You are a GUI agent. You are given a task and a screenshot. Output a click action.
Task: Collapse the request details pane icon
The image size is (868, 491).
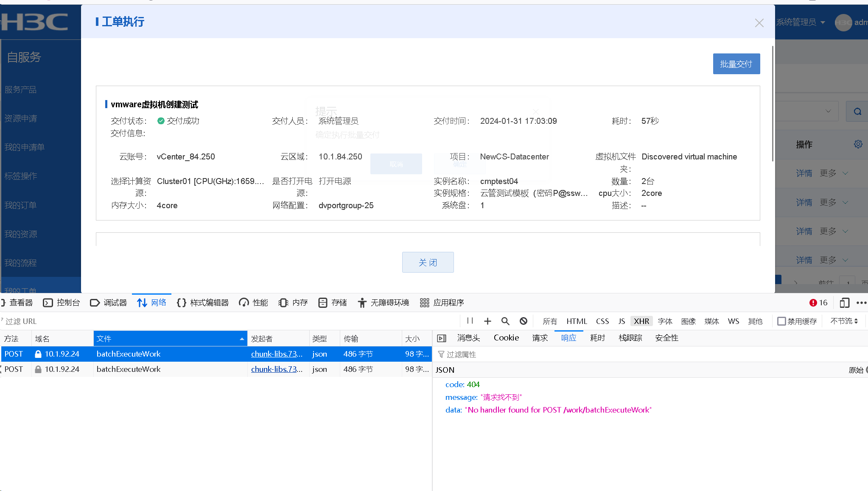(x=442, y=338)
